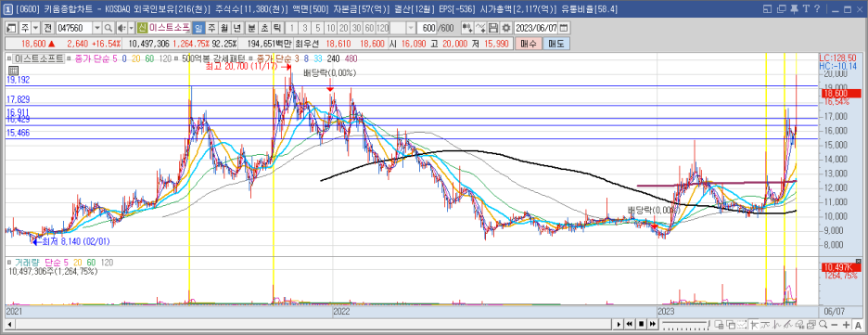868x335 pixels.
Task: Click the stock search magnifier icon
Action: pos(108,28)
